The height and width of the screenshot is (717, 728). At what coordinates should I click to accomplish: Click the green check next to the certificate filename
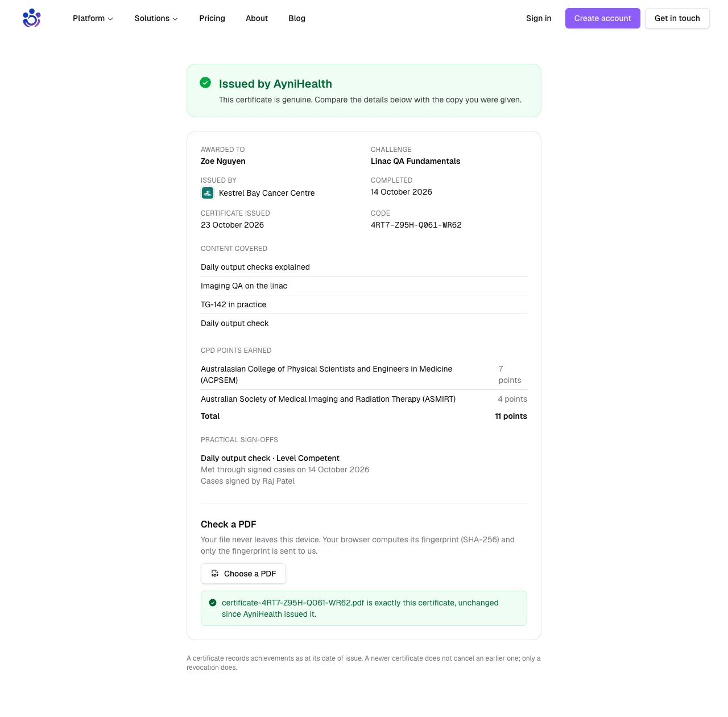[213, 603]
